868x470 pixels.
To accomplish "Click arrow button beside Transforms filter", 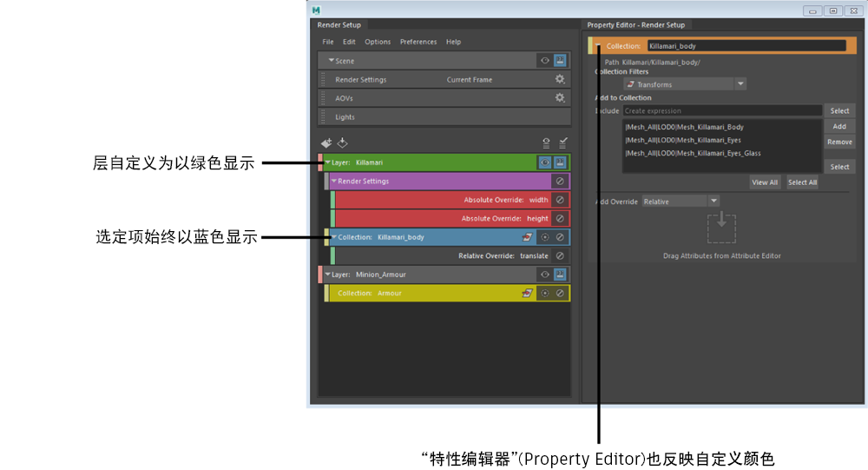I will [740, 84].
